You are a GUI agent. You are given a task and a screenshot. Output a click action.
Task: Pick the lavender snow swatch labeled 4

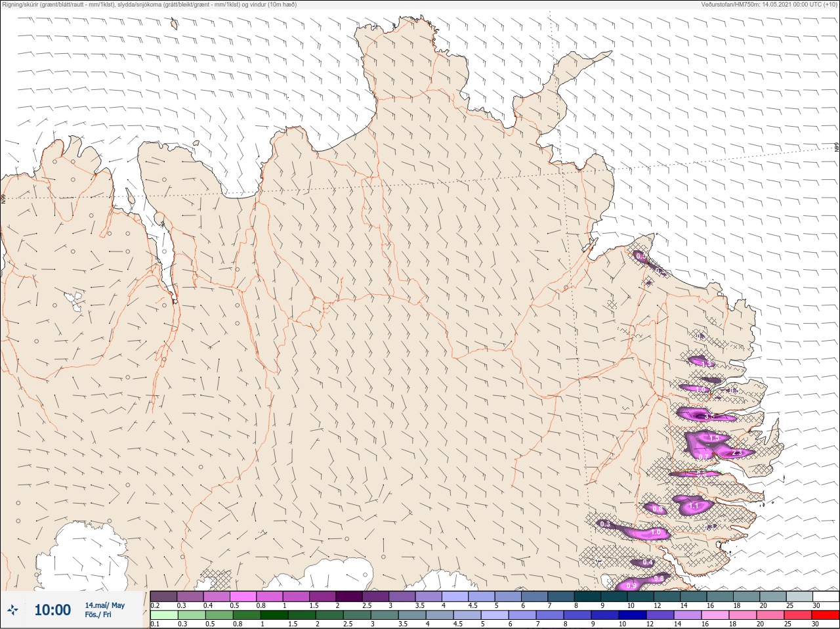point(455,596)
